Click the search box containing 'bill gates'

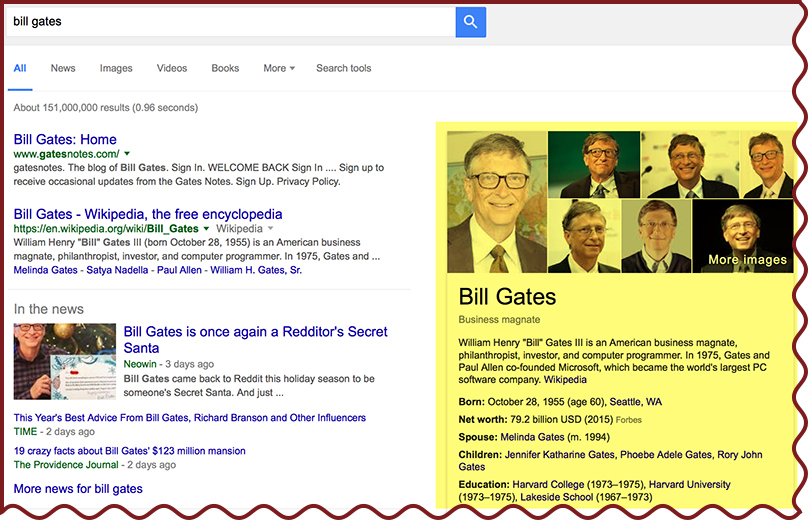point(230,22)
